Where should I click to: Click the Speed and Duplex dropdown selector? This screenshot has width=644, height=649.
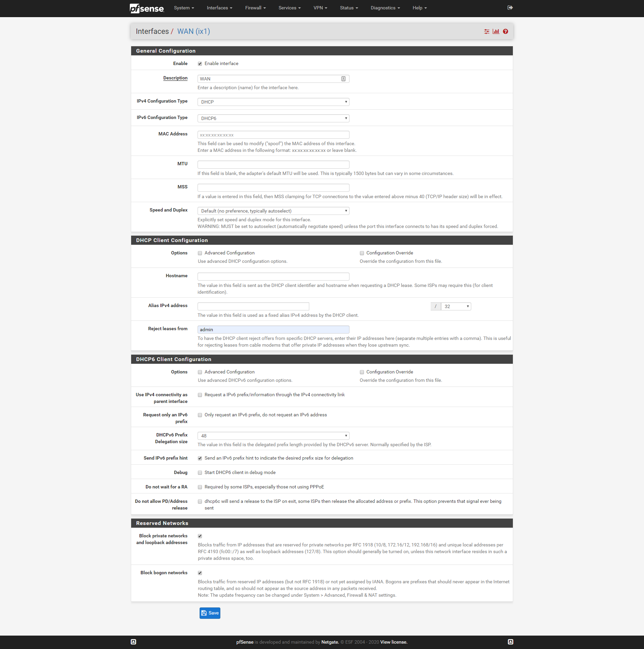pyautogui.click(x=274, y=211)
